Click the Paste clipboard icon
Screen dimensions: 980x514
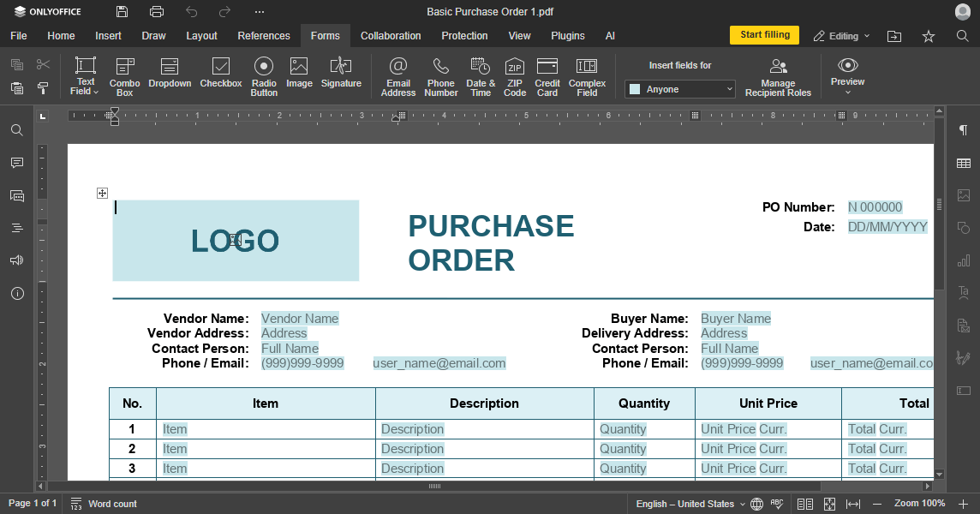[17, 88]
